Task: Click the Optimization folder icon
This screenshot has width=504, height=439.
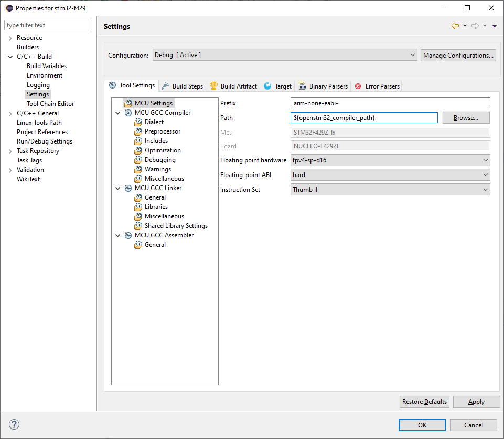Action: point(138,150)
